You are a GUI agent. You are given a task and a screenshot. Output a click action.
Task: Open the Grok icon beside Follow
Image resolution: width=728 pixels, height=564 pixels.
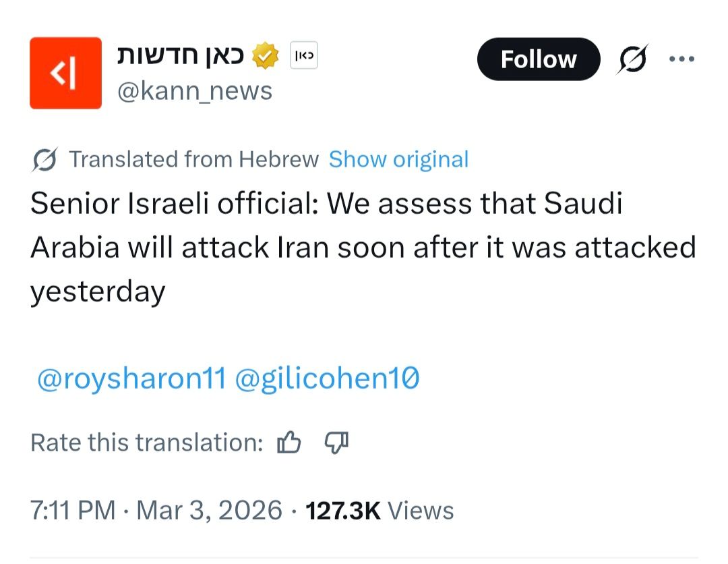(x=633, y=59)
